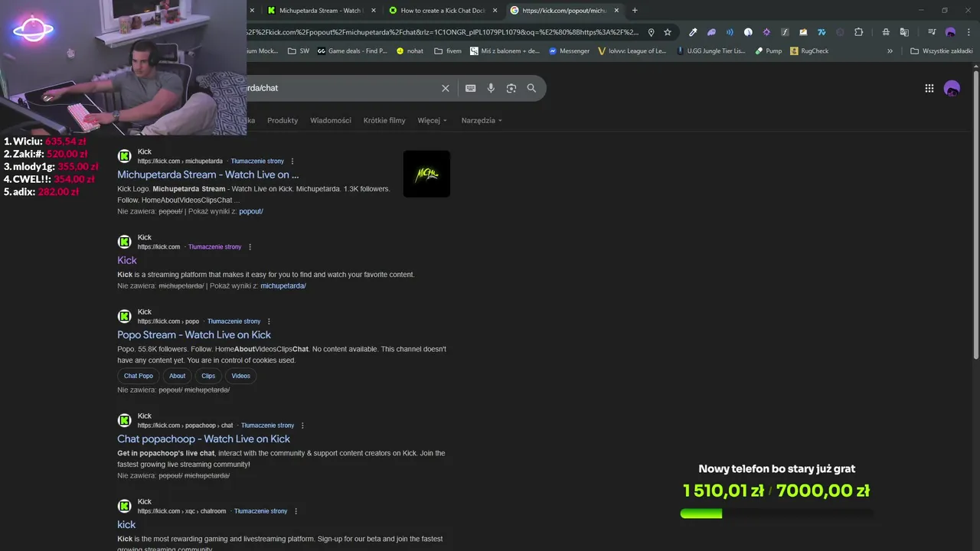Screen dimensions: 980x551
Task: Click 'Tłumaczenie strony' for popachoop chat result
Action: point(267,425)
